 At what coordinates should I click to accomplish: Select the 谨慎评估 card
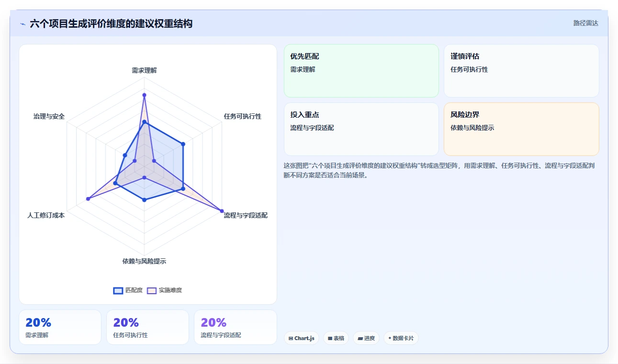(x=521, y=71)
